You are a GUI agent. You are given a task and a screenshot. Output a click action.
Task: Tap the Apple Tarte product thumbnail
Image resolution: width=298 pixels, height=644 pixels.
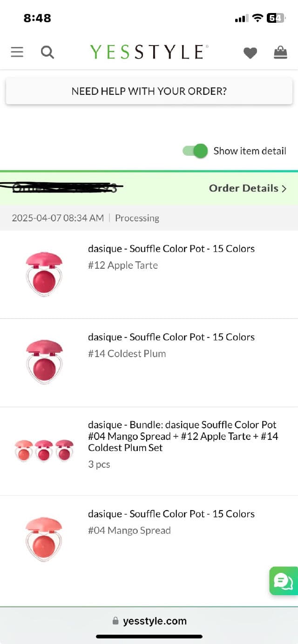tap(44, 274)
